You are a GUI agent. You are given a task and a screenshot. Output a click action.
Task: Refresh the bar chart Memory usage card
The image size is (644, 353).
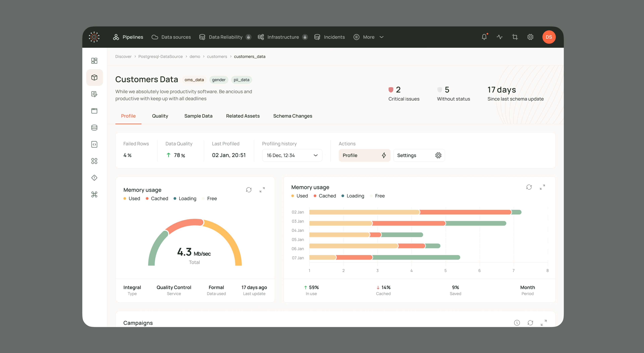tap(529, 187)
